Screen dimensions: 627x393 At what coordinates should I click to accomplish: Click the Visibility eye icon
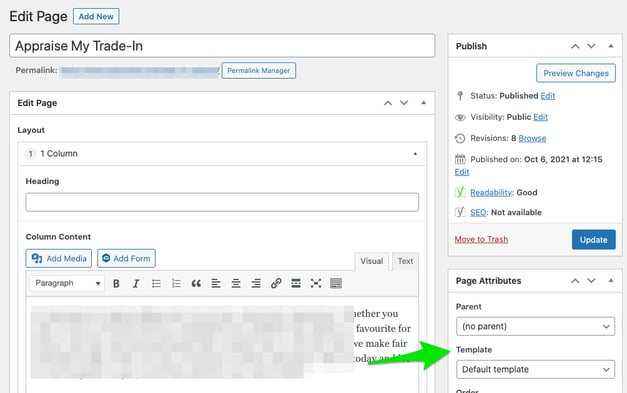tap(460, 117)
